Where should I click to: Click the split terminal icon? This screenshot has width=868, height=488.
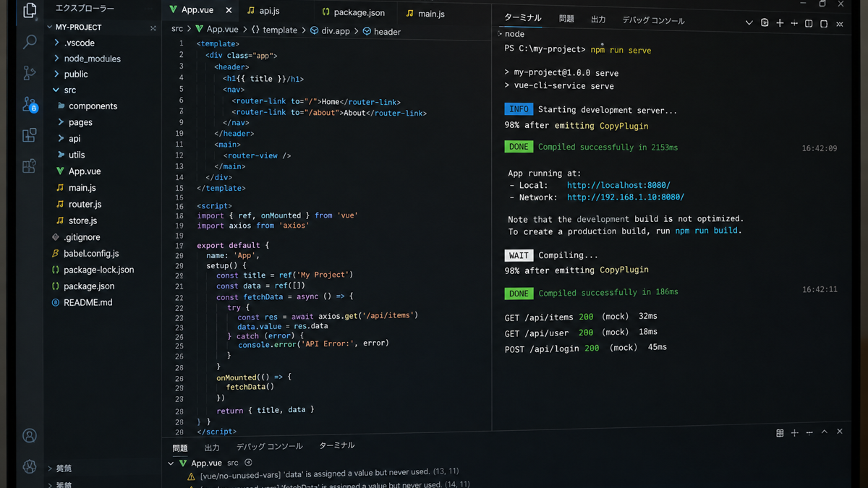[x=794, y=23]
